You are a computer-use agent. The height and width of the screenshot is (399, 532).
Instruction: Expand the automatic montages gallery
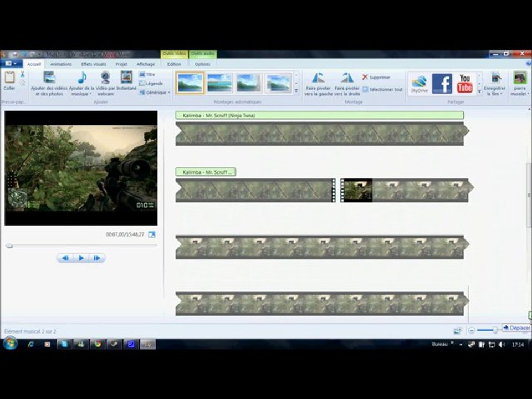(x=296, y=91)
